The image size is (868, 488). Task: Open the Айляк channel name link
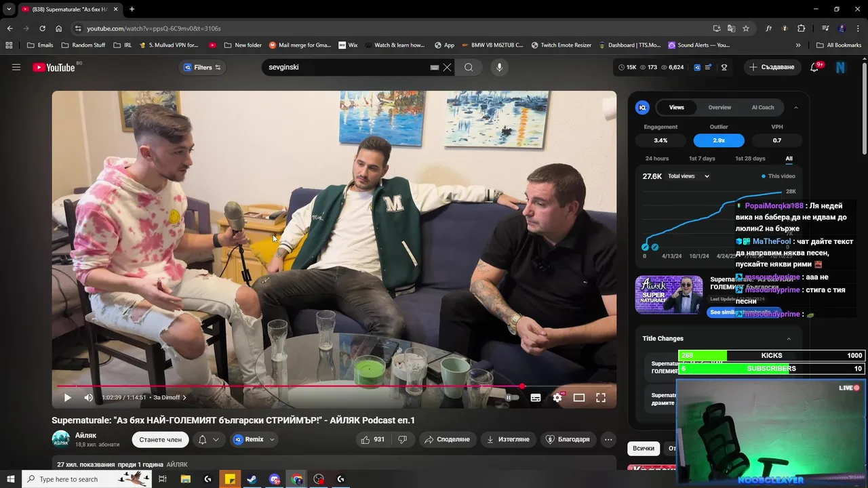point(85,435)
